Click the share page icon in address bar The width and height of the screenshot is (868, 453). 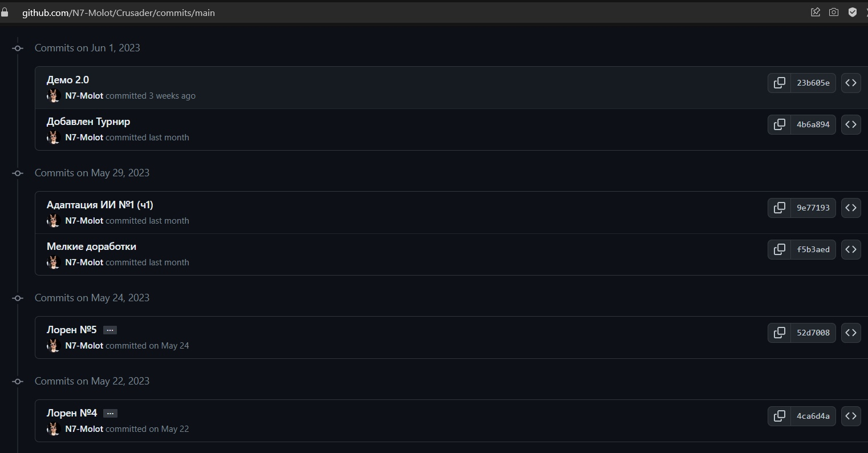tap(816, 12)
